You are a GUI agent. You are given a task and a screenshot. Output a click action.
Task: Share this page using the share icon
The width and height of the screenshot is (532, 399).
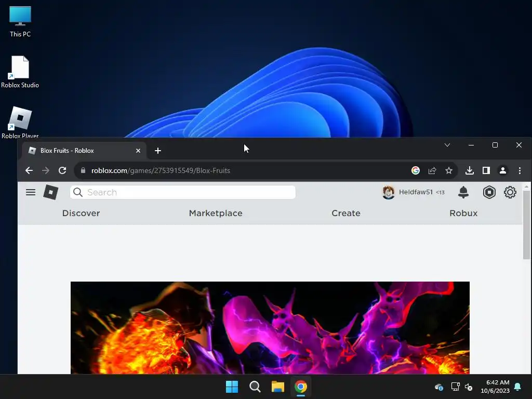pyautogui.click(x=432, y=170)
